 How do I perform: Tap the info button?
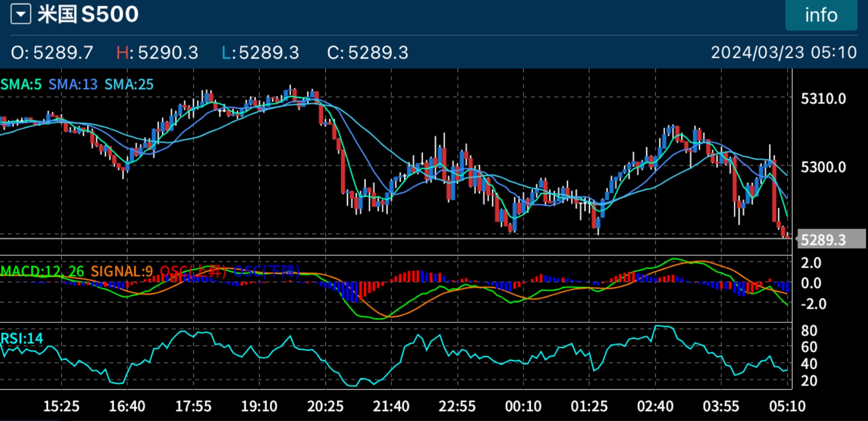click(821, 15)
